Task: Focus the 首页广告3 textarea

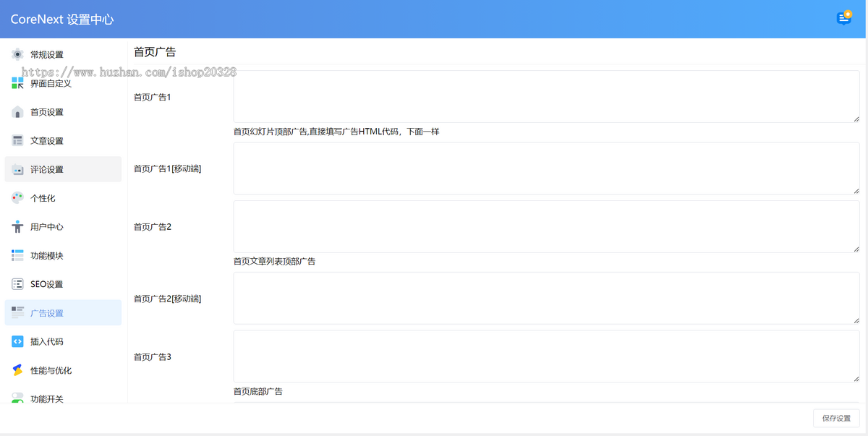Action: (547, 356)
